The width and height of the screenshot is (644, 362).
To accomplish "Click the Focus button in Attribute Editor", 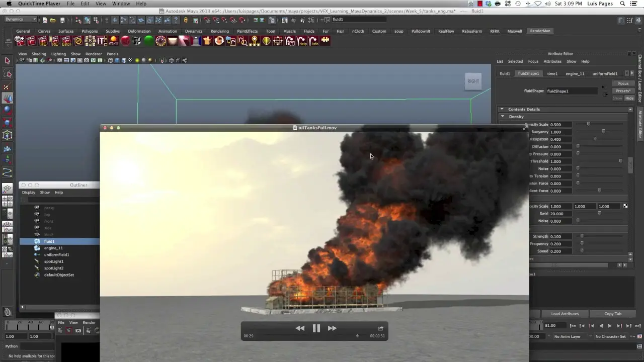I will 623,83.
